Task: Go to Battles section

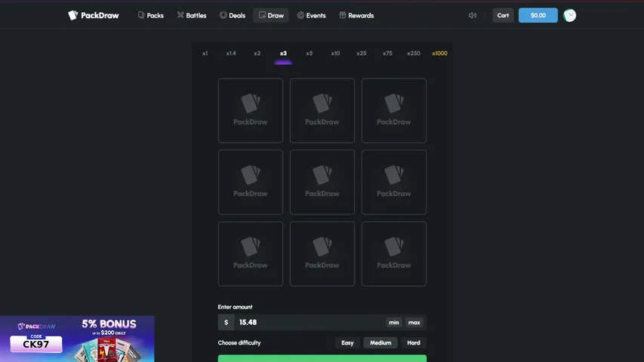Action: (x=192, y=15)
